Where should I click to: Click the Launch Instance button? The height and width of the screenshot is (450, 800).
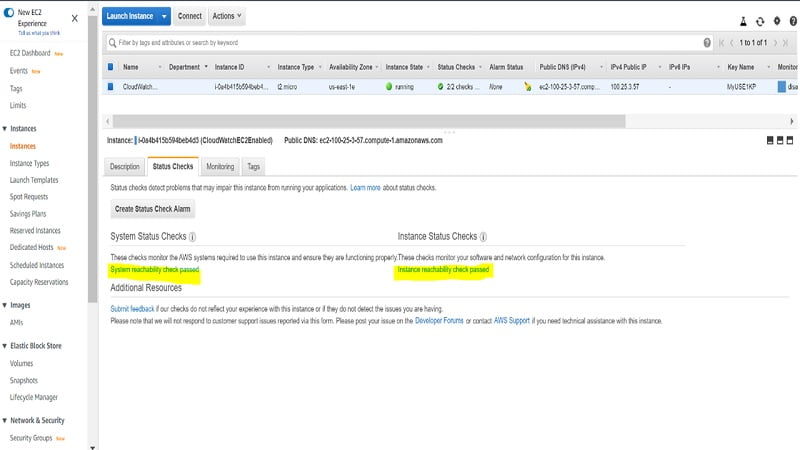click(x=130, y=16)
